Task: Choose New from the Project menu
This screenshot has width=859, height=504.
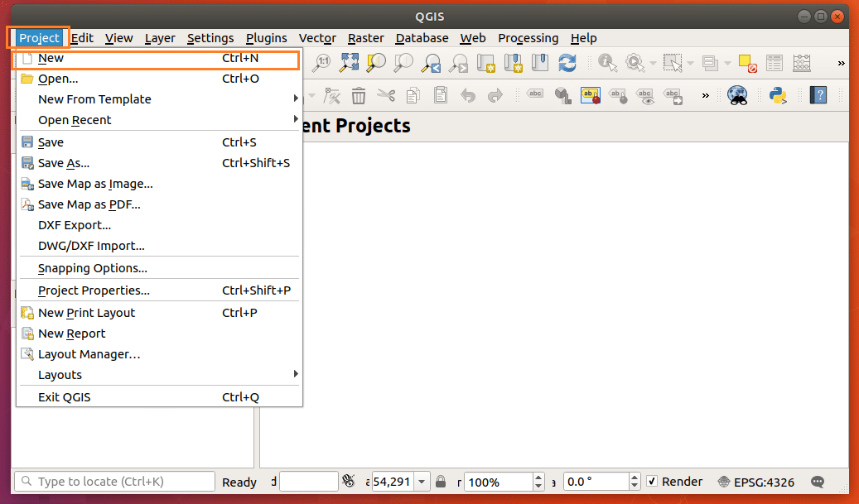Action: click(159, 58)
